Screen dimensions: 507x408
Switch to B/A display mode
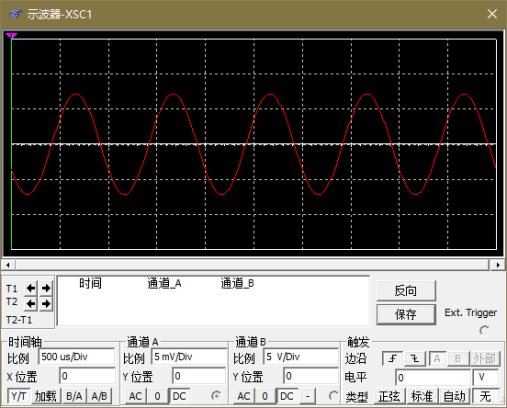74,396
